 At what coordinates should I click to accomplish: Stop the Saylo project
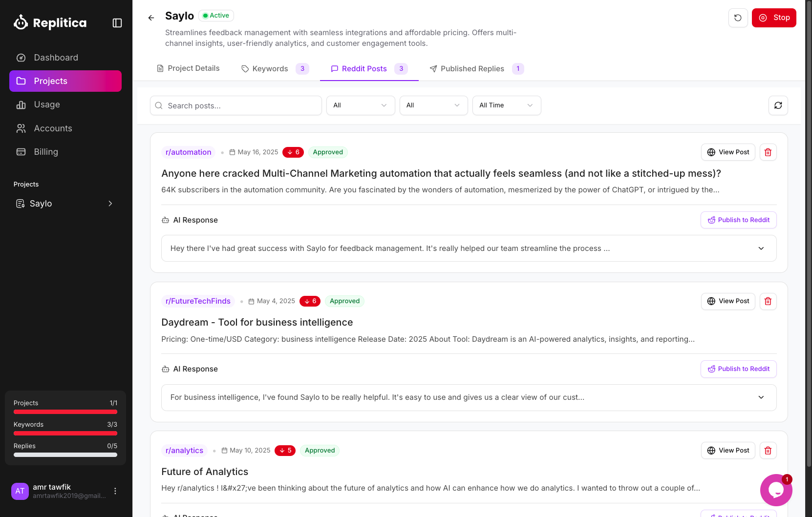point(774,18)
